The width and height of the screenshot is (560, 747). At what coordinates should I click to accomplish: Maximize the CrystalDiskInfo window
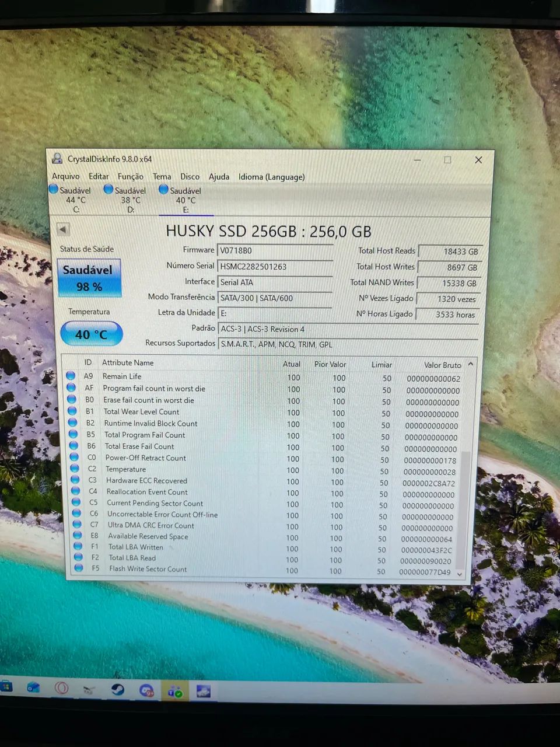pyautogui.click(x=447, y=159)
